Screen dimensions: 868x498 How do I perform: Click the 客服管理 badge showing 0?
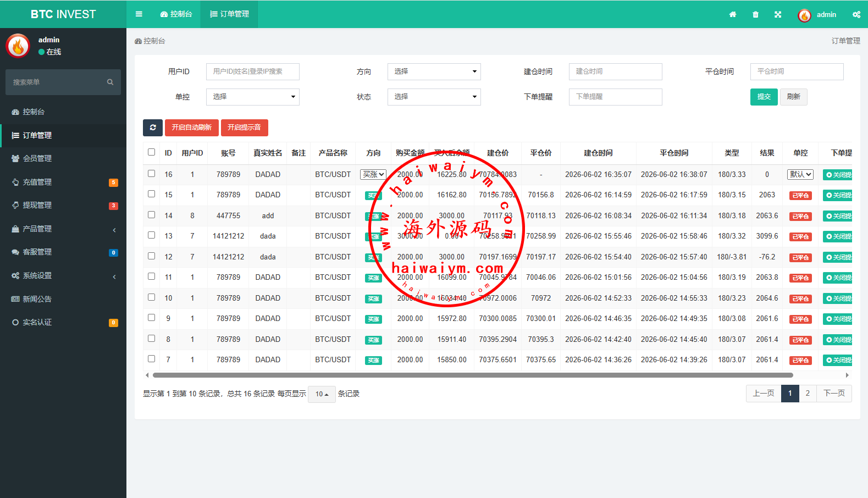click(x=113, y=253)
